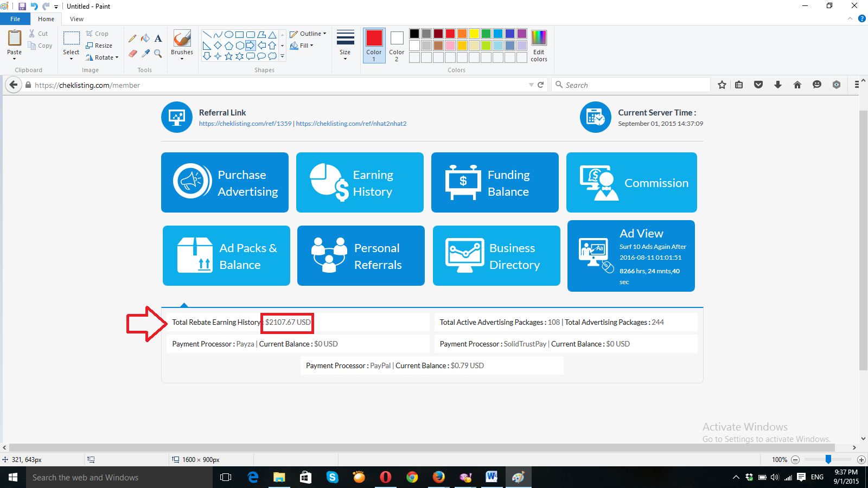
Task: Expand the Rotate menu
Action: pos(102,57)
